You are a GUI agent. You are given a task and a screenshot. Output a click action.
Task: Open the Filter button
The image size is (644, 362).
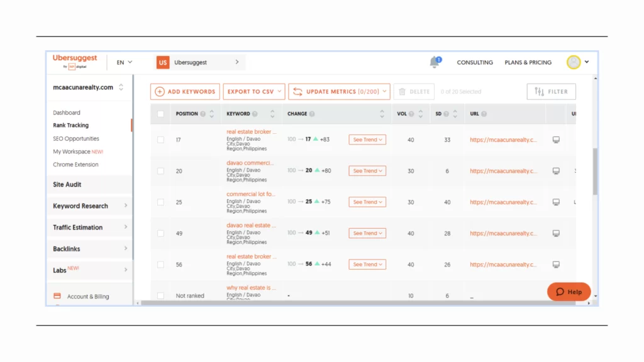click(551, 92)
